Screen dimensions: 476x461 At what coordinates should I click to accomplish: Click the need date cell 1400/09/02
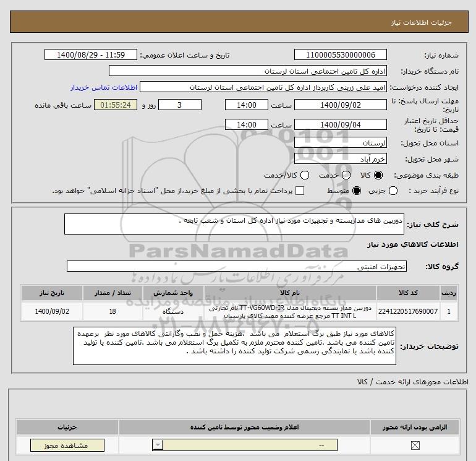pyautogui.click(x=51, y=311)
